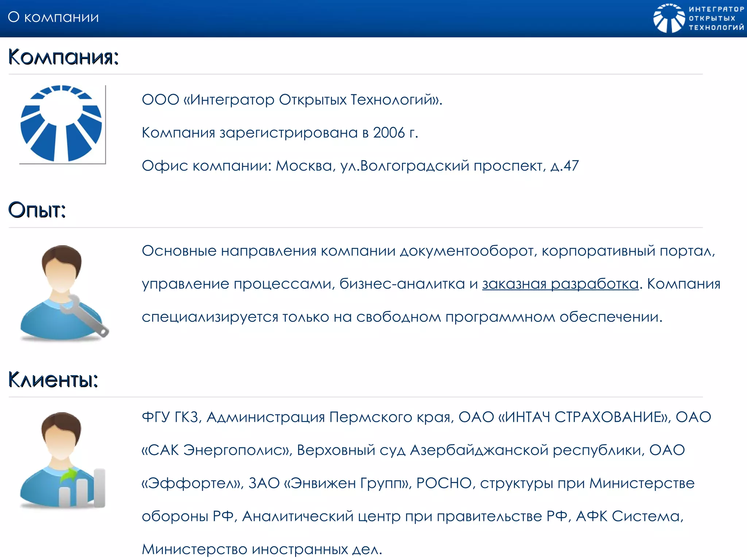
Task: Click the user with bar chart icon
Action: tap(63, 460)
